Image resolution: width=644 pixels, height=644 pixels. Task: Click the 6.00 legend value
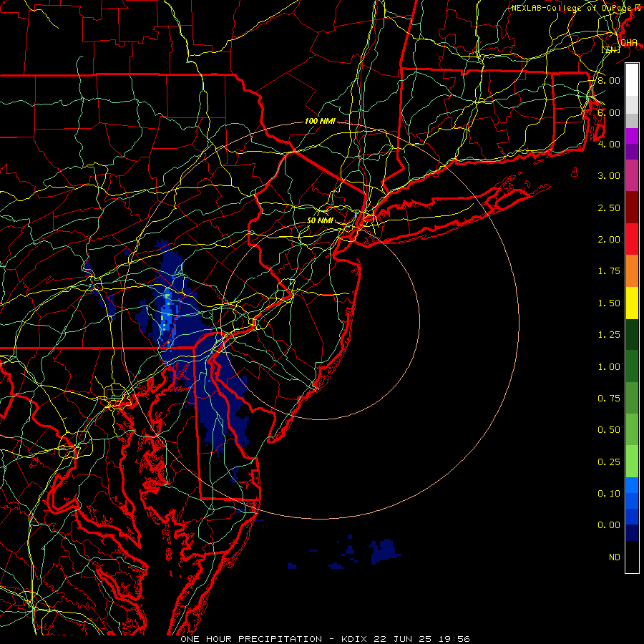tap(609, 112)
